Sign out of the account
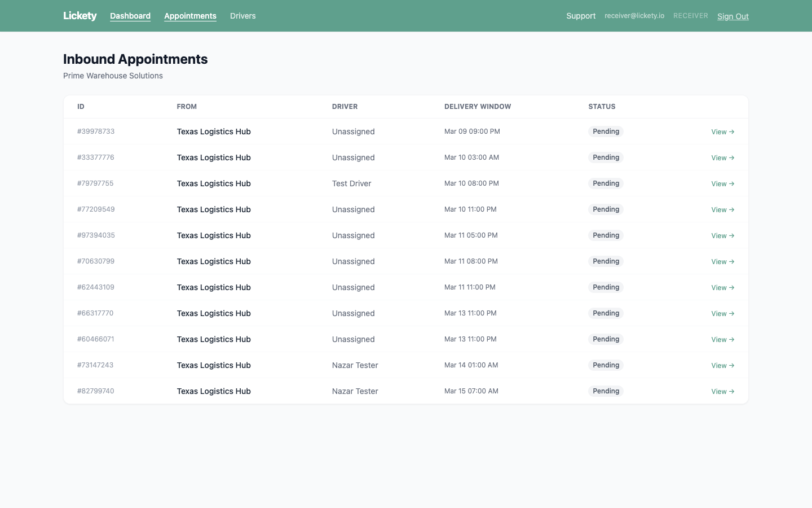The width and height of the screenshot is (812, 508). [733, 16]
